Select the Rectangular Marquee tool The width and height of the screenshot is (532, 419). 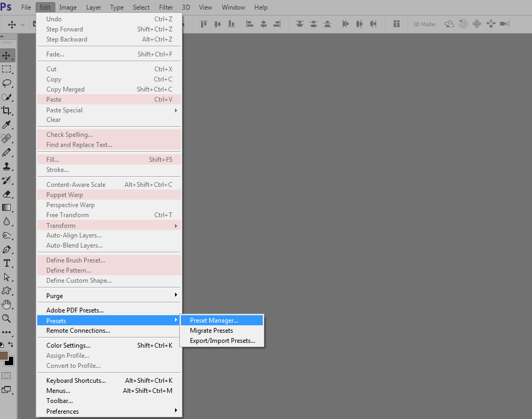pyautogui.click(x=7, y=69)
